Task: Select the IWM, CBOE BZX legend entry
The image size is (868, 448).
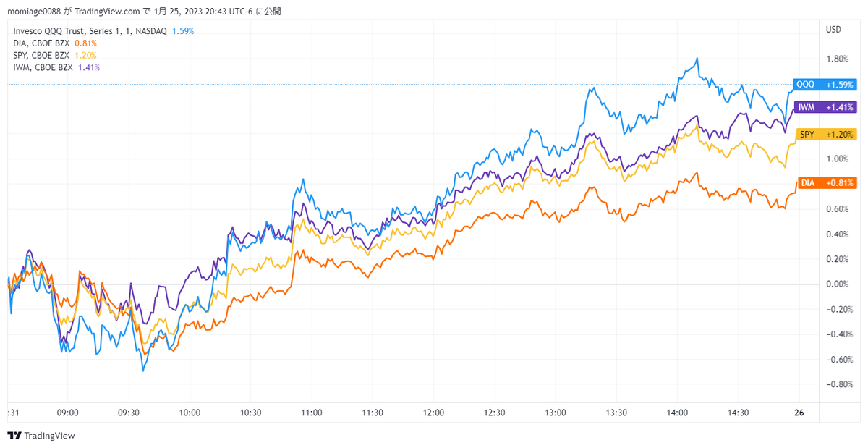Action: tap(42, 67)
